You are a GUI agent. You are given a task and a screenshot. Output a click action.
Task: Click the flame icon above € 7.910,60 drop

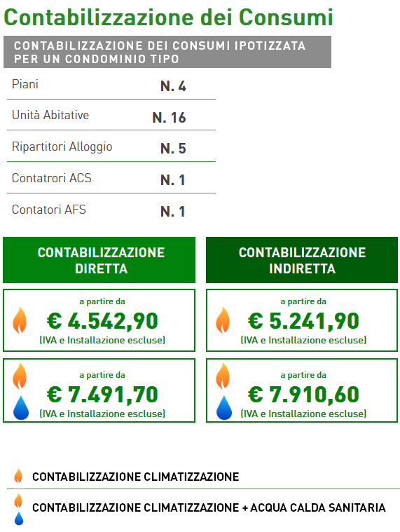pyautogui.click(x=223, y=376)
